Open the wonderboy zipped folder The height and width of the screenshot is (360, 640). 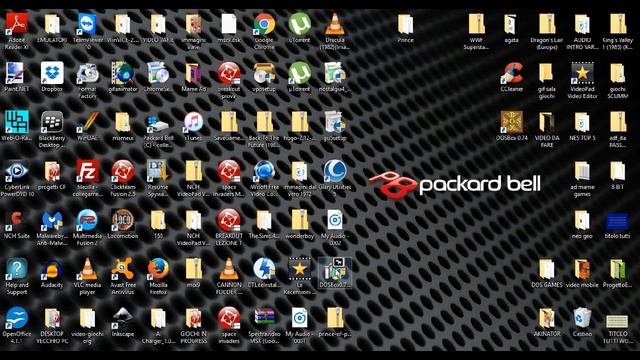tap(300, 220)
